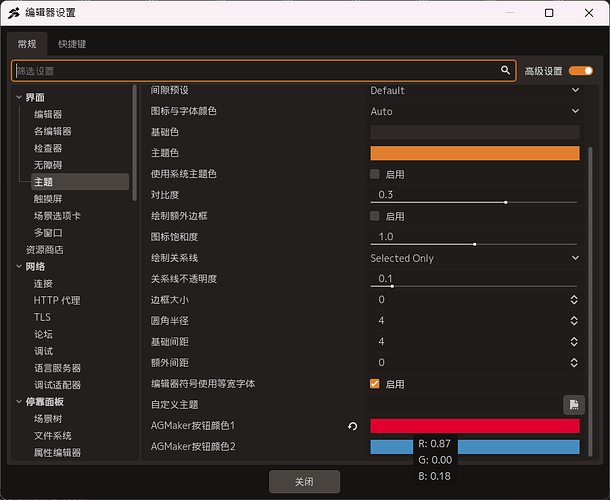The image size is (610, 500).
Task: Select 文件系统 in the tree
Action: point(53,436)
